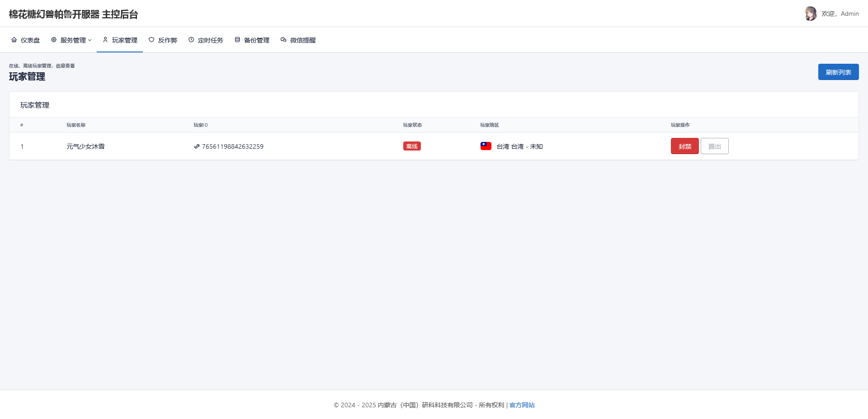Select the player name 元气少女沐雪
This screenshot has height=419, width=868.
pos(85,146)
